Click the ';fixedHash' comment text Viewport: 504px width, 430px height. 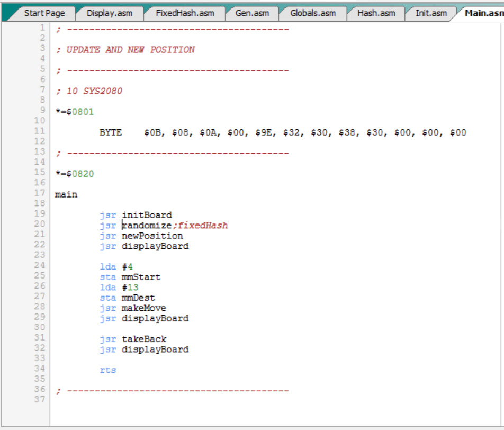pyautogui.click(x=200, y=226)
